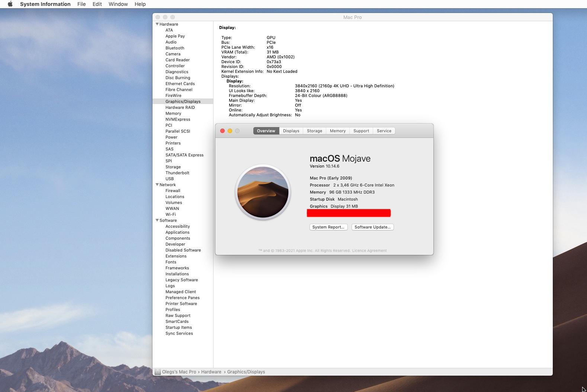The height and width of the screenshot is (392, 587).
Task: Select PCI in the sidebar
Action: coord(169,125)
